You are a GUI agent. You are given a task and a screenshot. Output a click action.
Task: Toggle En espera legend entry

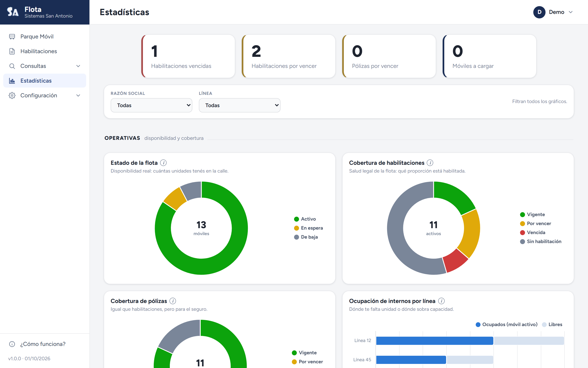click(x=308, y=228)
